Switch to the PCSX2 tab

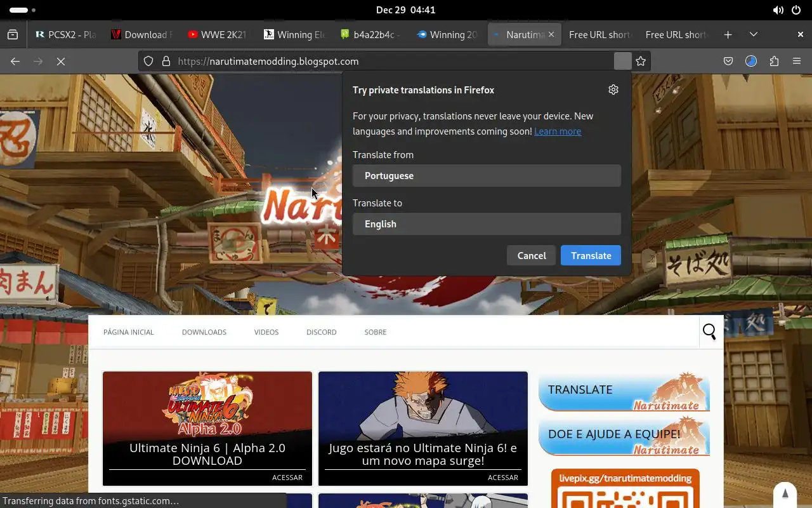pos(66,35)
